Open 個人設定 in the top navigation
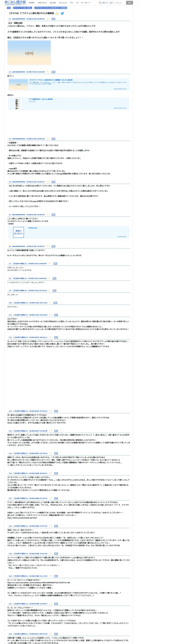 [53, 3]
